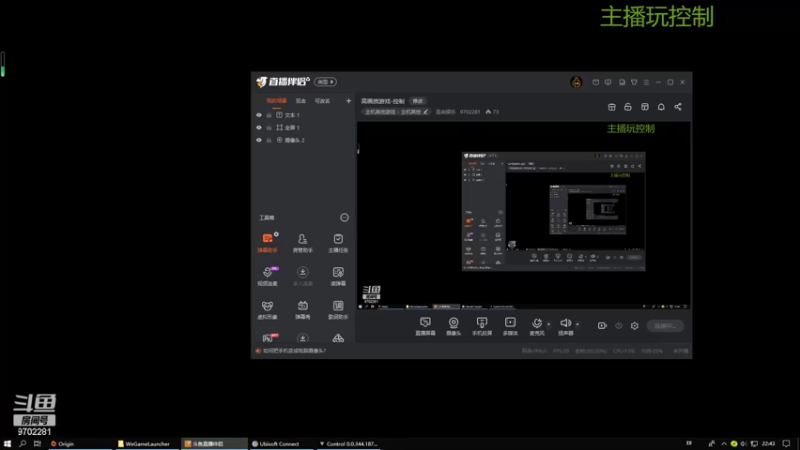Open the 房管助手 room manager tool
The width and height of the screenshot is (800, 450).
click(303, 243)
